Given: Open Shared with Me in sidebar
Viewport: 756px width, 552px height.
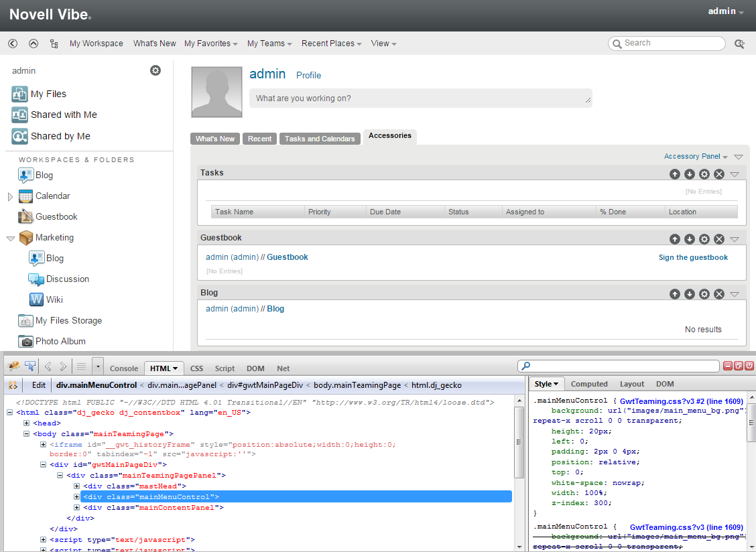Looking at the screenshot, I should (x=64, y=115).
